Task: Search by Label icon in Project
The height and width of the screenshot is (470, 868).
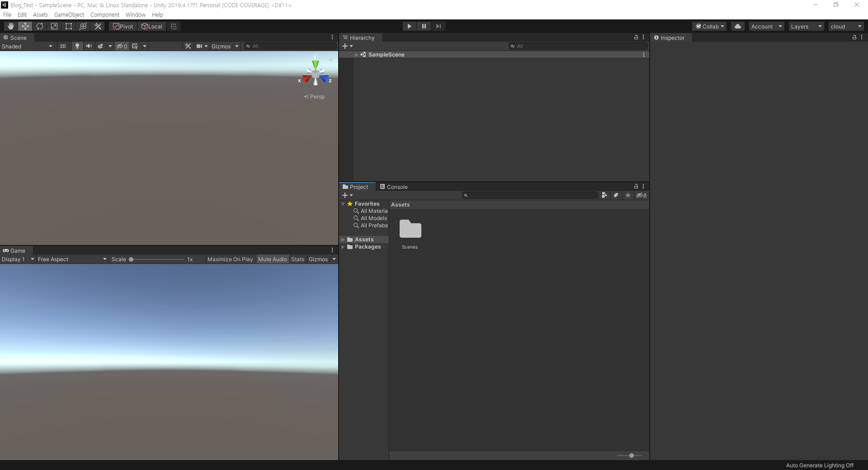Action: (616, 195)
